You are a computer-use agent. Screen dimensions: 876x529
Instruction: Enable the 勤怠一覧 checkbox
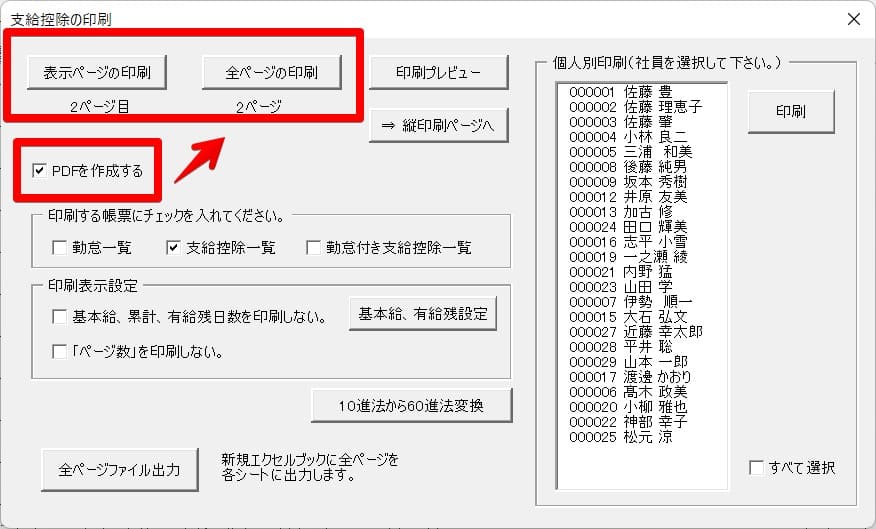(60, 247)
